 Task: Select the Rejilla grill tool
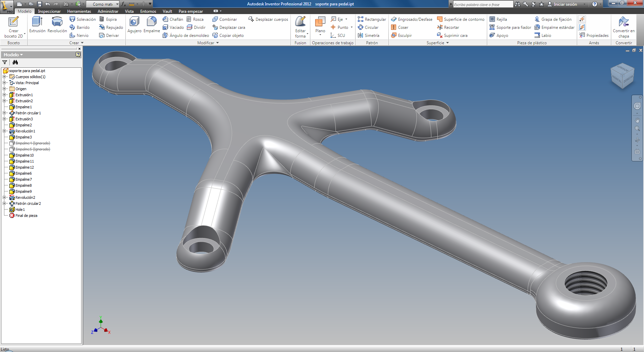pos(498,19)
